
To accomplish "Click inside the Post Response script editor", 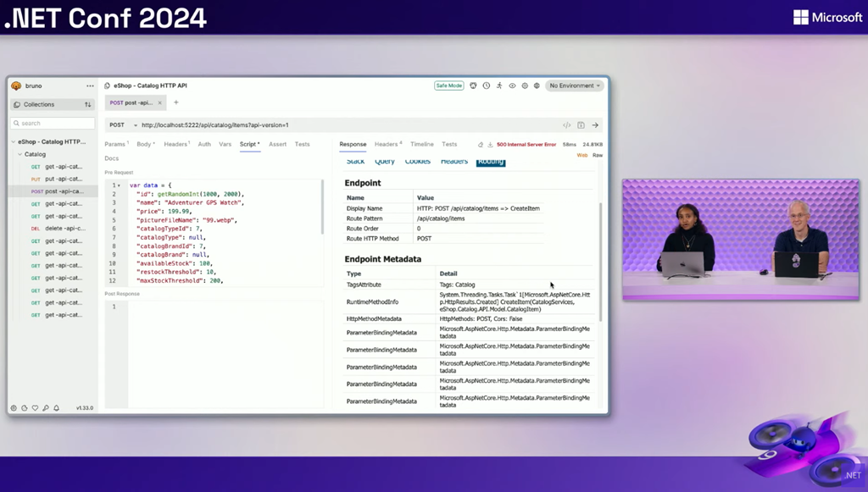I will (x=225, y=355).
